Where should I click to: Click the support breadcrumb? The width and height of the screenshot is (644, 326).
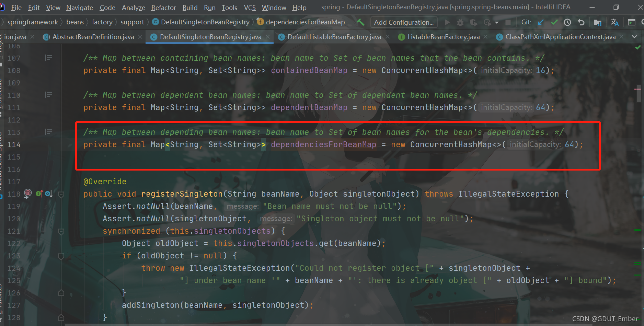[132, 22]
